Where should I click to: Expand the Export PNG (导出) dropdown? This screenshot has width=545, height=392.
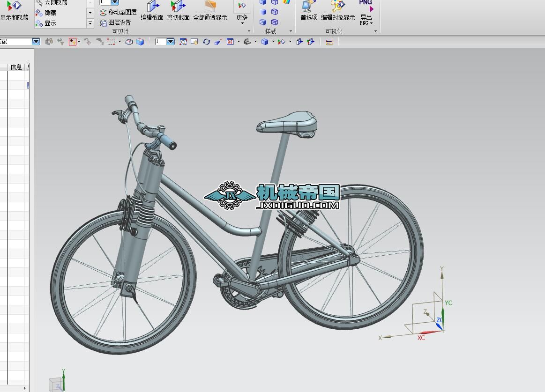tap(371, 23)
